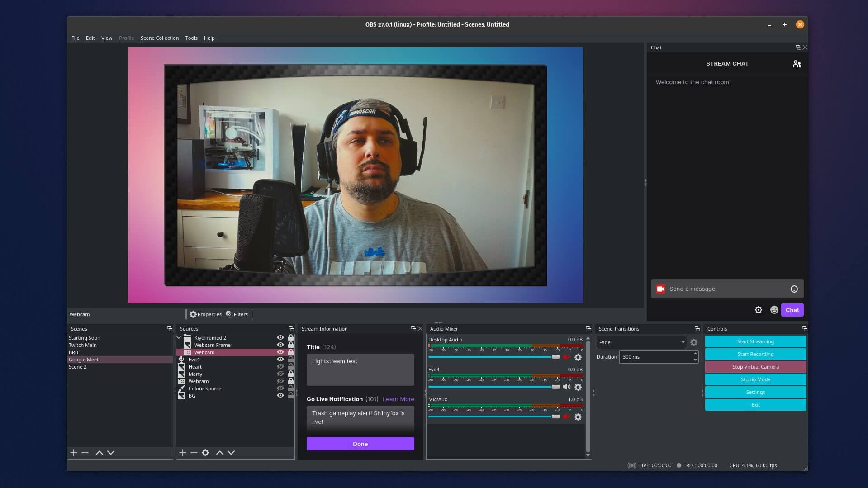Adjust the Mic/Aux volume slider

(494, 417)
